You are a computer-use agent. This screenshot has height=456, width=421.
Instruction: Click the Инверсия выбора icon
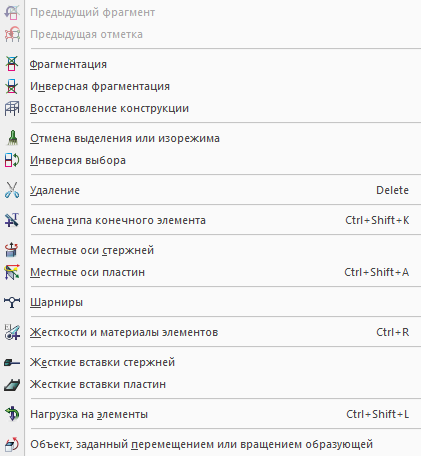coord(12,160)
